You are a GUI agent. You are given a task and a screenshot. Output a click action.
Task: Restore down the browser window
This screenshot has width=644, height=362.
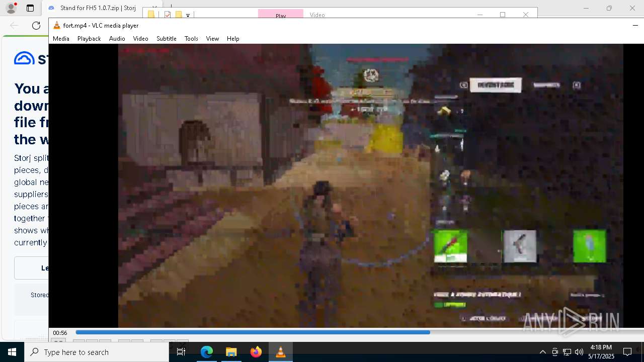(x=609, y=8)
